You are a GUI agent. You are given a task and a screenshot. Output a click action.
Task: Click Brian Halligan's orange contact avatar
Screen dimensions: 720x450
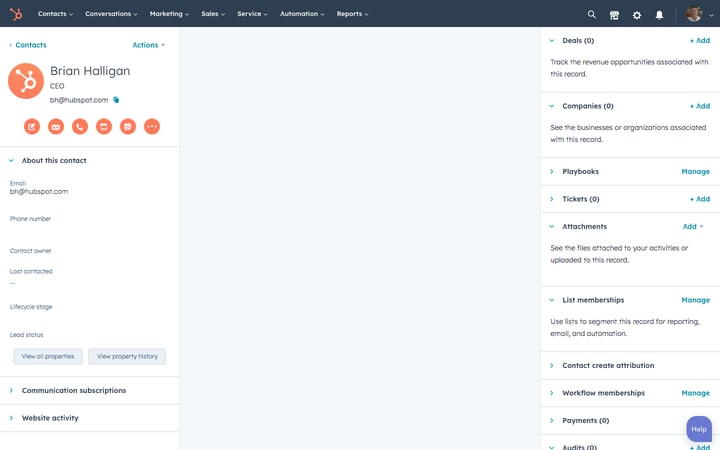pyautogui.click(x=26, y=81)
